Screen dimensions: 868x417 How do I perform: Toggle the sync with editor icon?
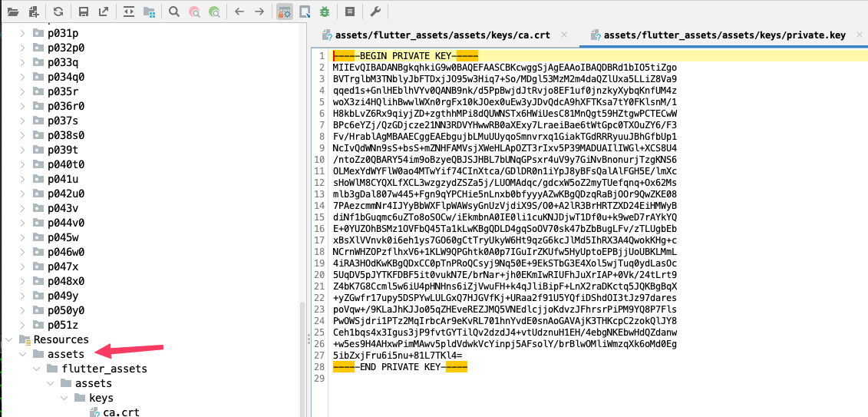pos(128,12)
